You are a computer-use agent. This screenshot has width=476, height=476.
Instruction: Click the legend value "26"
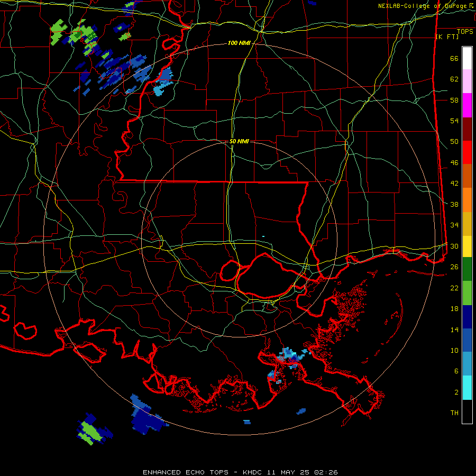tap(454, 267)
